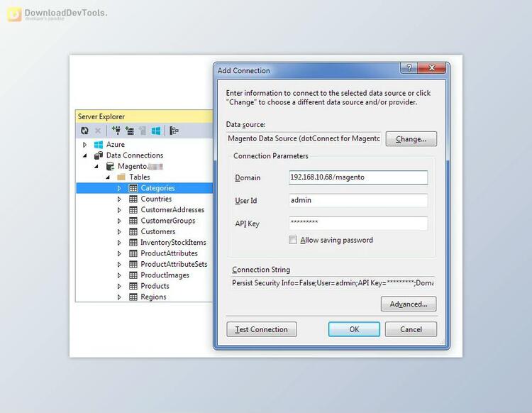The height and width of the screenshot is (413, 532).
Task: Select the Categories tree row label
Action: pyautogui.click(x=157, y=188)
